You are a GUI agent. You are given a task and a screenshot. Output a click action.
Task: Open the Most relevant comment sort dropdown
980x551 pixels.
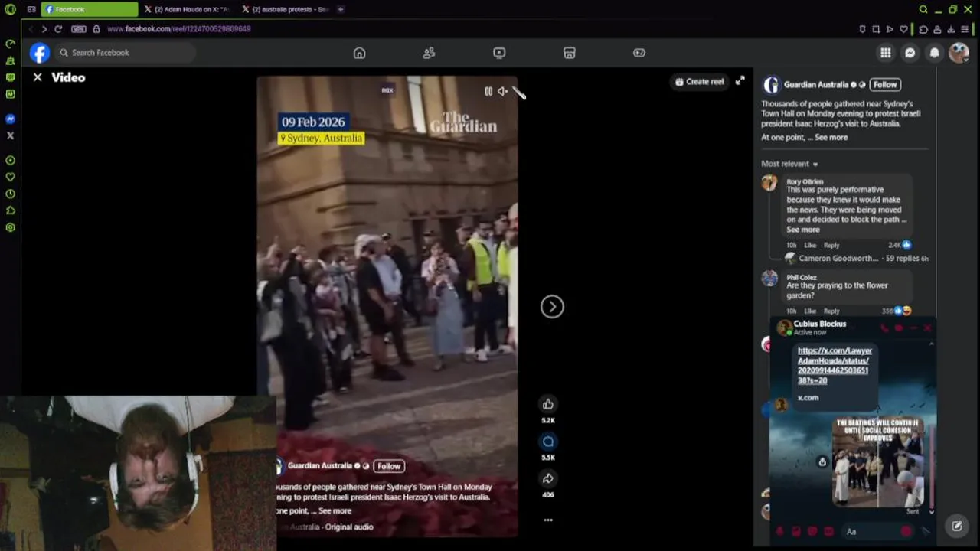tap(789, 164)
